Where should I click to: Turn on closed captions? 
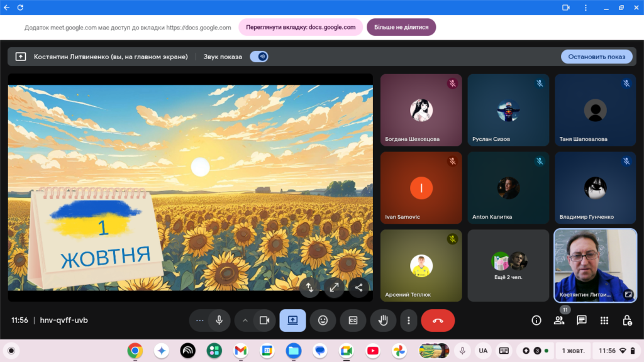353,321
